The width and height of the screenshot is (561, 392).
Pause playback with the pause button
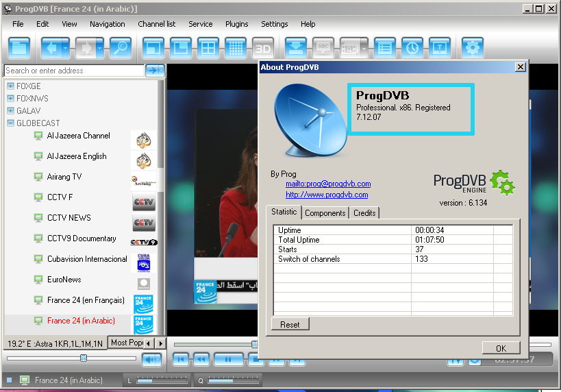point(228,359)
